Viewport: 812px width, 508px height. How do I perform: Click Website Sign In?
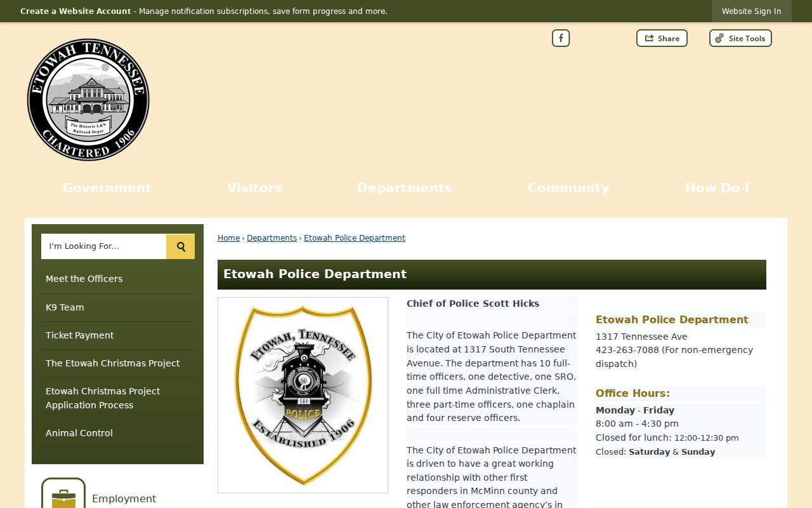751,11
